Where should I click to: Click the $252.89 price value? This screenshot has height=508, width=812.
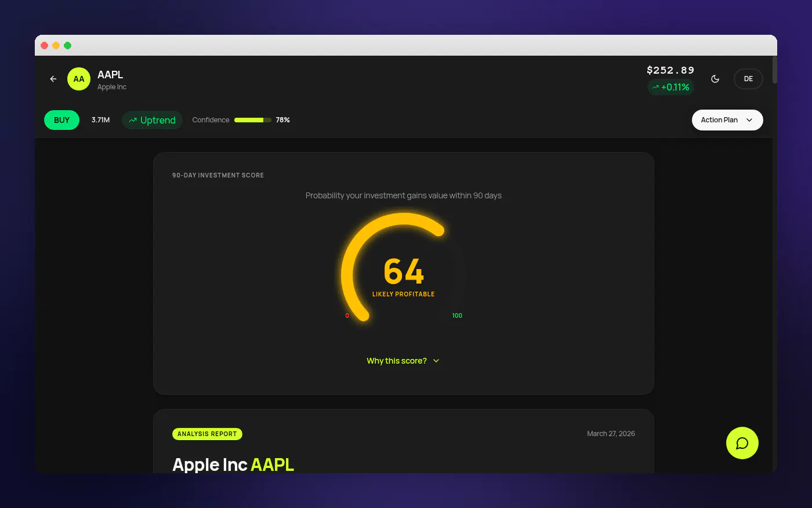[670, 70]
